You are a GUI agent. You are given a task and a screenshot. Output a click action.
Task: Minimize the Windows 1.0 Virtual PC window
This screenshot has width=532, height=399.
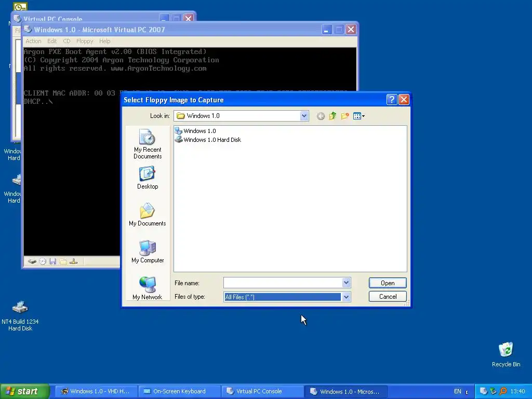click(326, 30)
